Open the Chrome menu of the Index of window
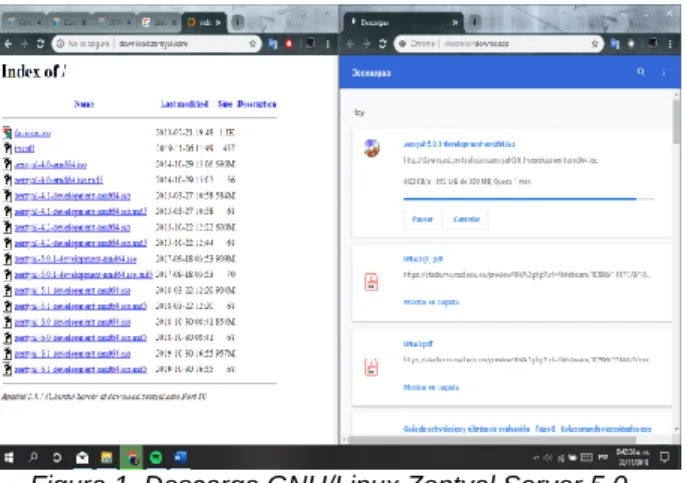Image resolution: width=687 pixels, height=483 pixels. [328, 43]
